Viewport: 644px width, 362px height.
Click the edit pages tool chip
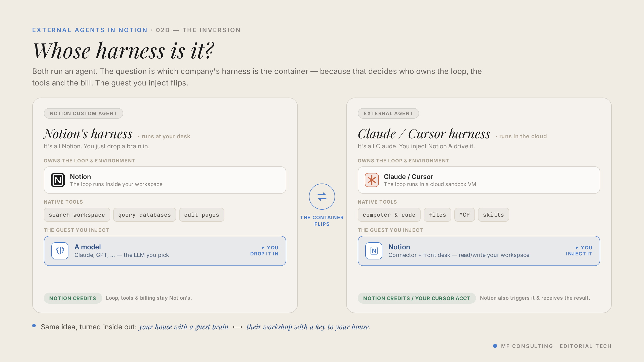[202, 215]
